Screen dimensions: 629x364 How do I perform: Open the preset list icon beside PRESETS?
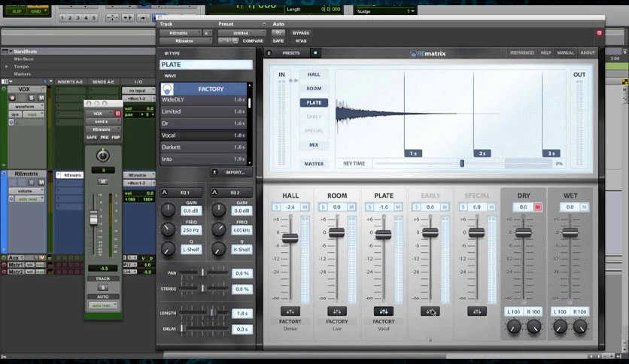(x=269, y=53)
